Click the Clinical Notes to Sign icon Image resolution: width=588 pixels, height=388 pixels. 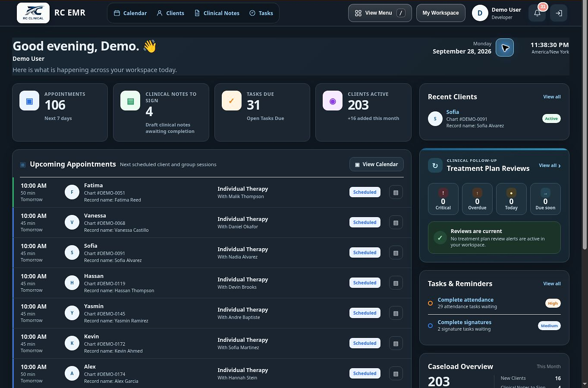coord(130,101)
